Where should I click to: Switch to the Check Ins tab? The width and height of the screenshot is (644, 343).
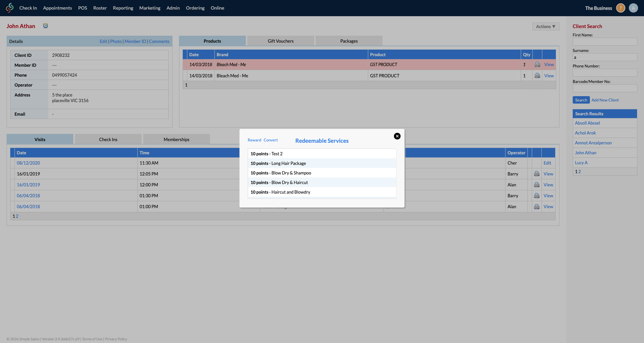click(x=108, y=139)
